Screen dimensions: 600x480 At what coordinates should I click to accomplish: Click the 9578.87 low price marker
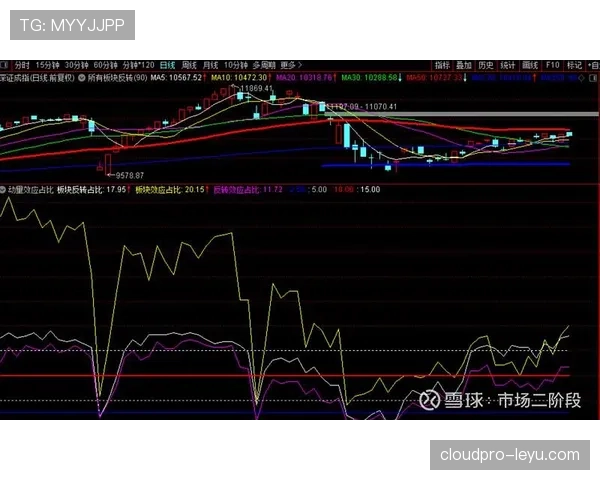[130, 176]
